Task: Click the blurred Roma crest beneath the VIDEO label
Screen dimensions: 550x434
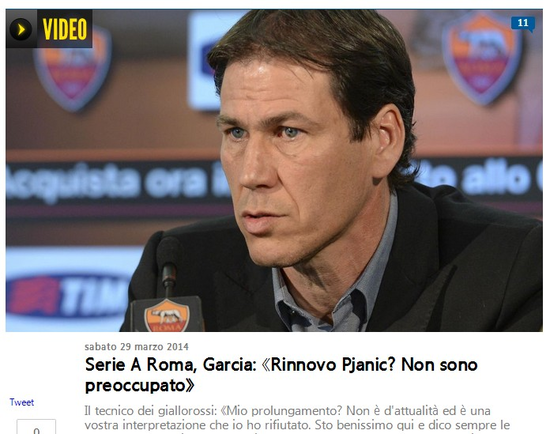Action: pyautogui.click(x=73, y=75)
